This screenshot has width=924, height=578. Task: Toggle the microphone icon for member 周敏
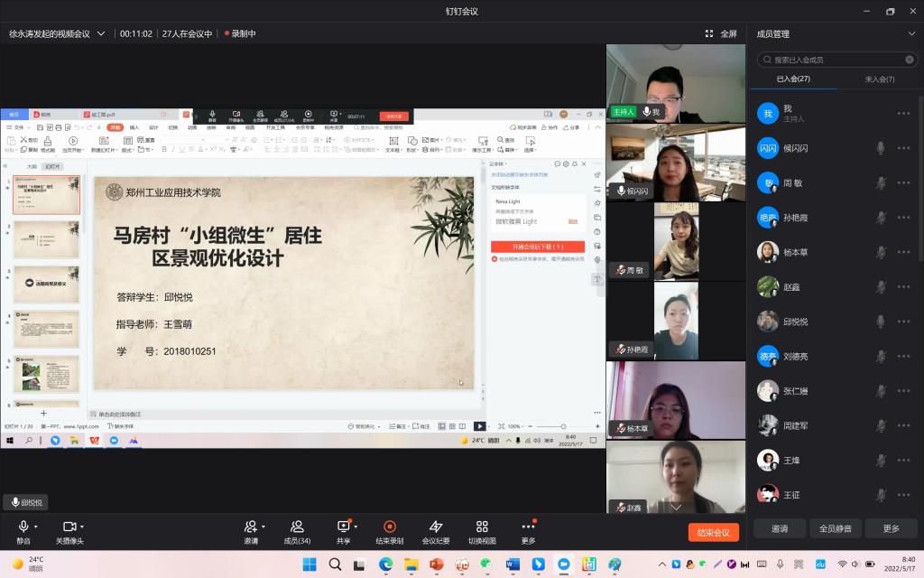tap(881, 182)
